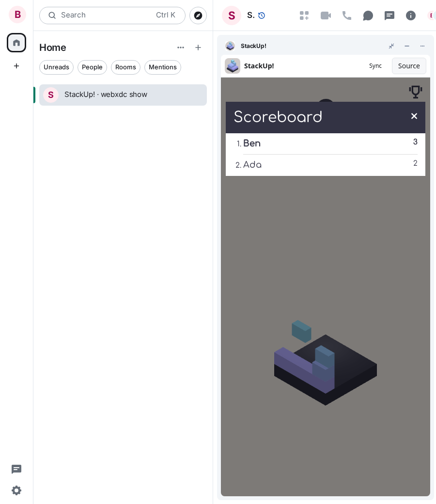Click the floating teal block in game

(x=301, y=331)
